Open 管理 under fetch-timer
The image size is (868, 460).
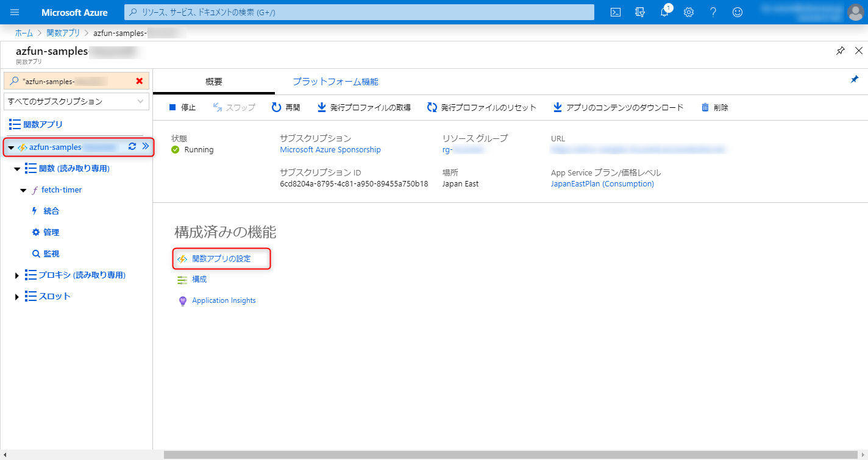51,232
